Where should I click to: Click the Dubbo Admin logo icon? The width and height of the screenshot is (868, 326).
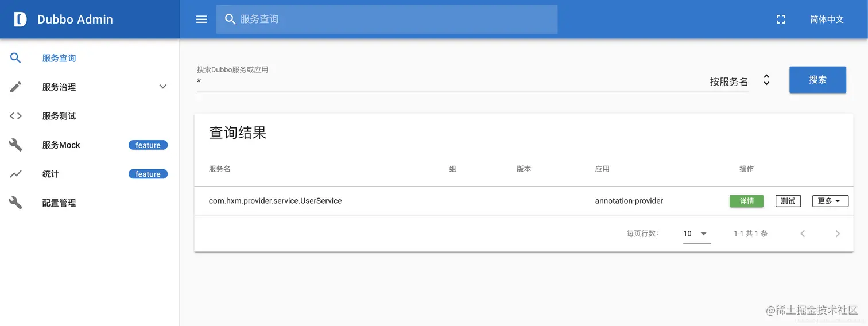coord(20,20)
